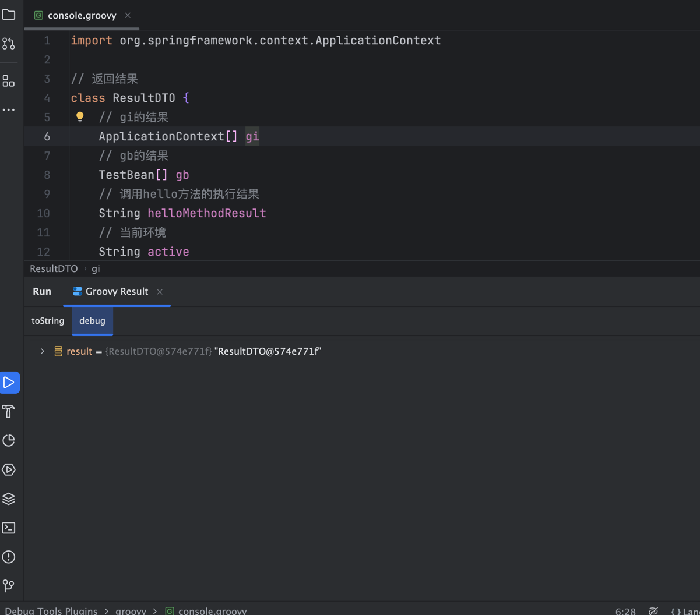Close the Groovy Result tab
The image size is (700, 615).
tap(160, 292)
